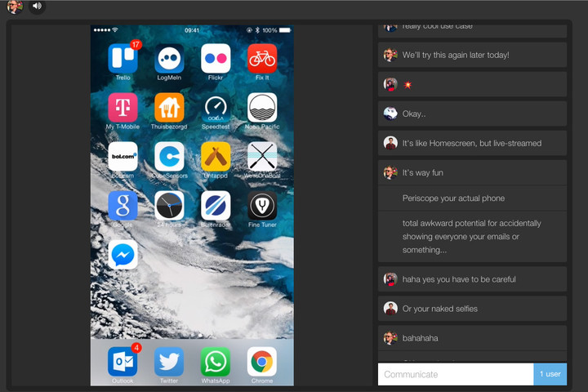Click the 09:41 clock in phone status bar
This screenshot has height=392, width=588.
192,30
